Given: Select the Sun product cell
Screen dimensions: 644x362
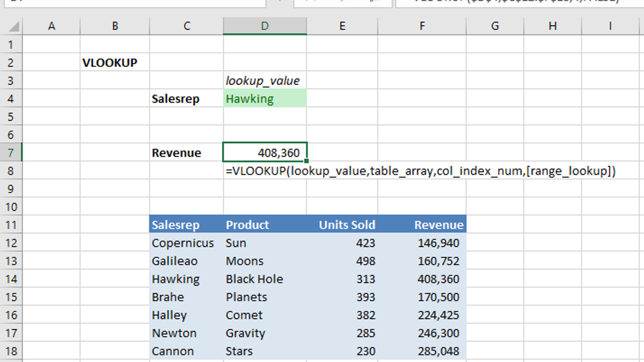Looking at the screenshot, I should click(265, 243).
